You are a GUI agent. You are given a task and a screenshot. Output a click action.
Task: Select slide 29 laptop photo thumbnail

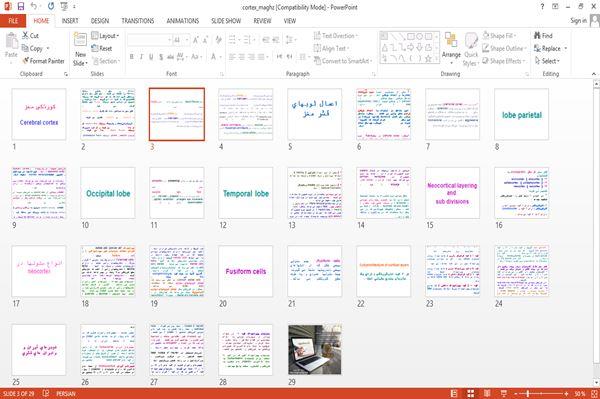tap(315, 350)
